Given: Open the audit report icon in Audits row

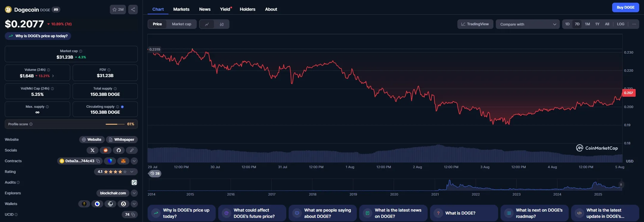Looking at the screenshot, I should click(x=134, y=182).
